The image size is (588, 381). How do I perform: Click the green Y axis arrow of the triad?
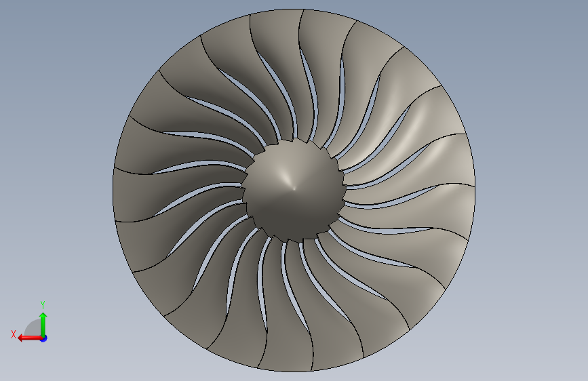tap(43, 325)
